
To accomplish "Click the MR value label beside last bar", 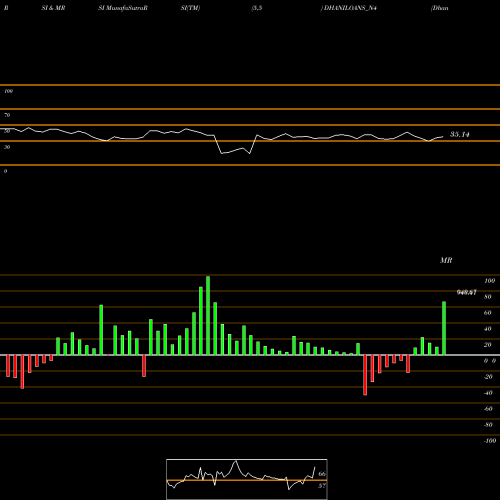I will tap(467, 292).
